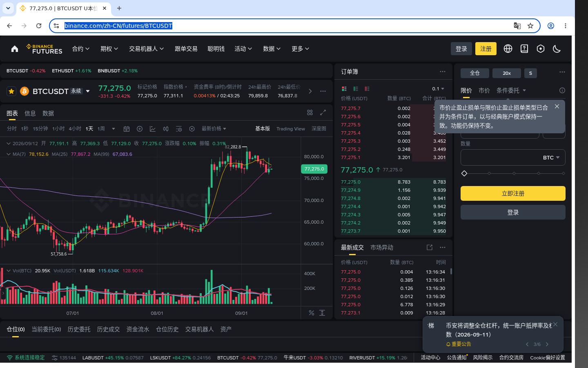Change BTC quantity unit dropdown
The image size is (588, 368).
coord(551,157)
